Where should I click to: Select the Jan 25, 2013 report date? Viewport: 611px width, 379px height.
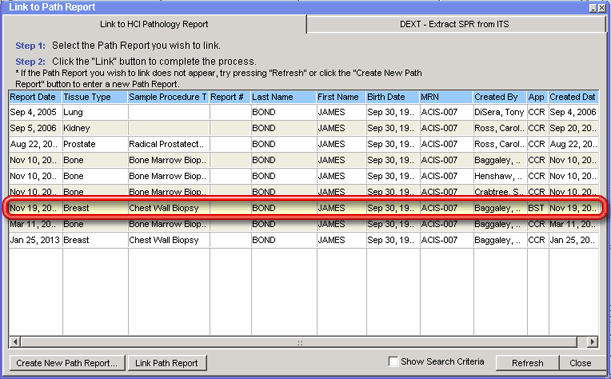(x=35, y=240)
